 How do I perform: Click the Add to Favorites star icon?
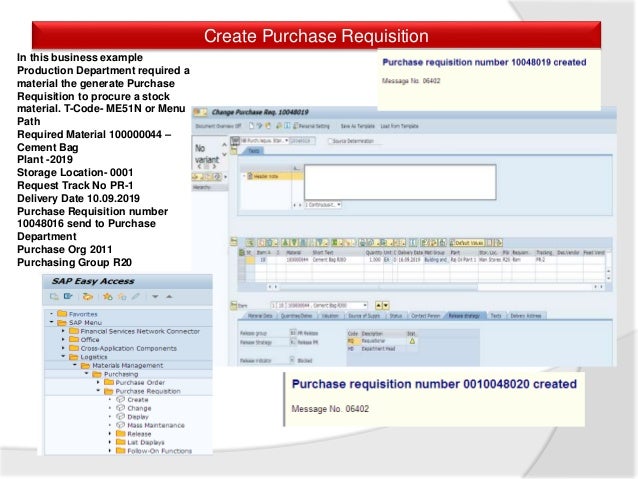click(108, 296)
